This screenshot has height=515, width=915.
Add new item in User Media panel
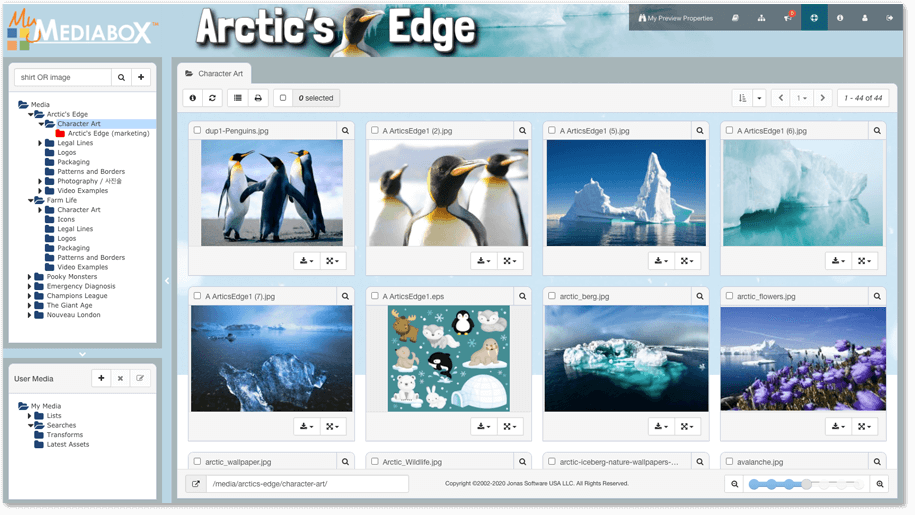101,379
